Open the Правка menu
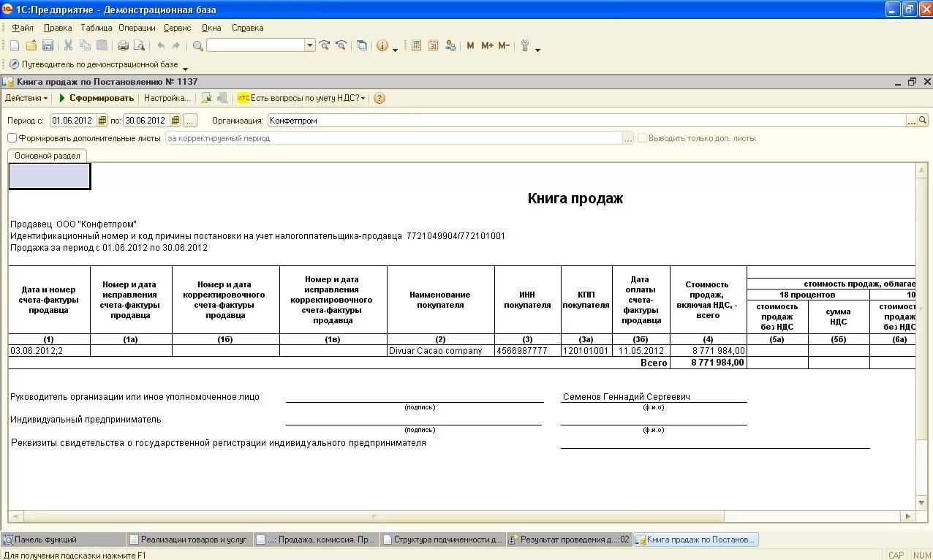933x560 pixels. click(58, 28)
